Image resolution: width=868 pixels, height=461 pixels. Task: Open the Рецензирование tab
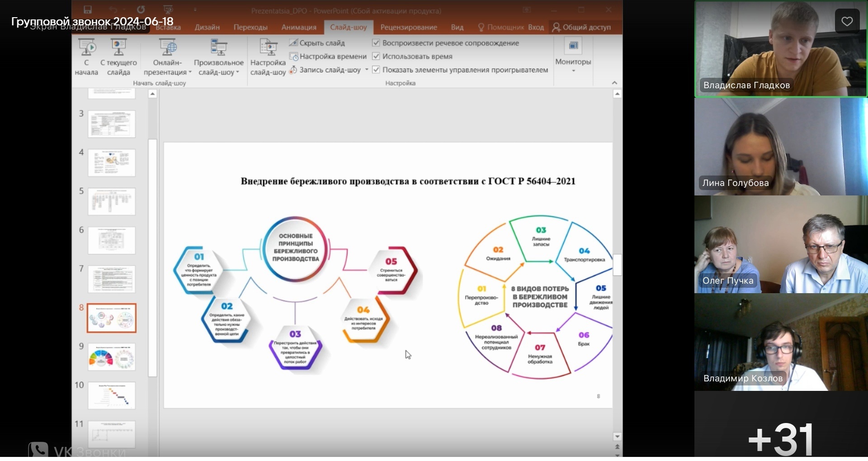pos(409,27)
